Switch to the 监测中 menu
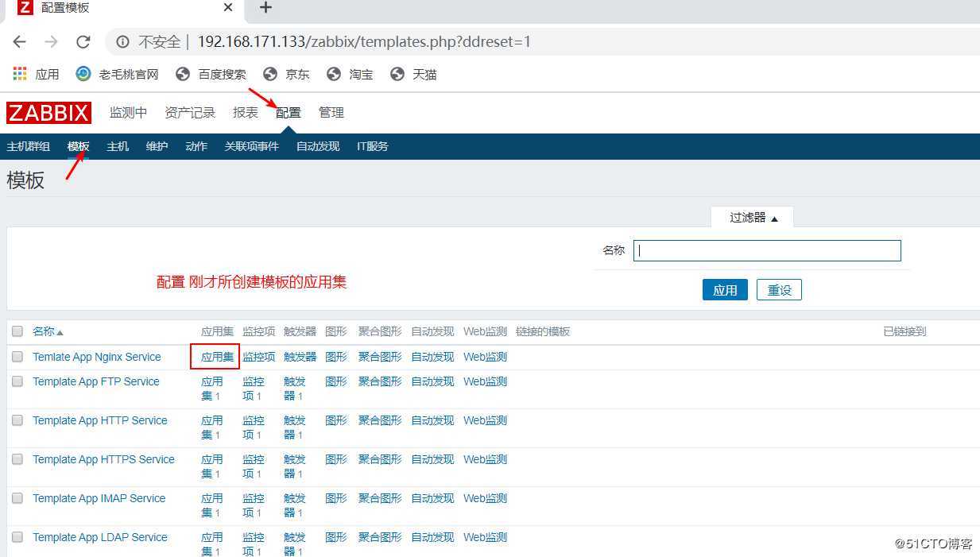Viewport: 980px width, 557px height. [127, 112]
